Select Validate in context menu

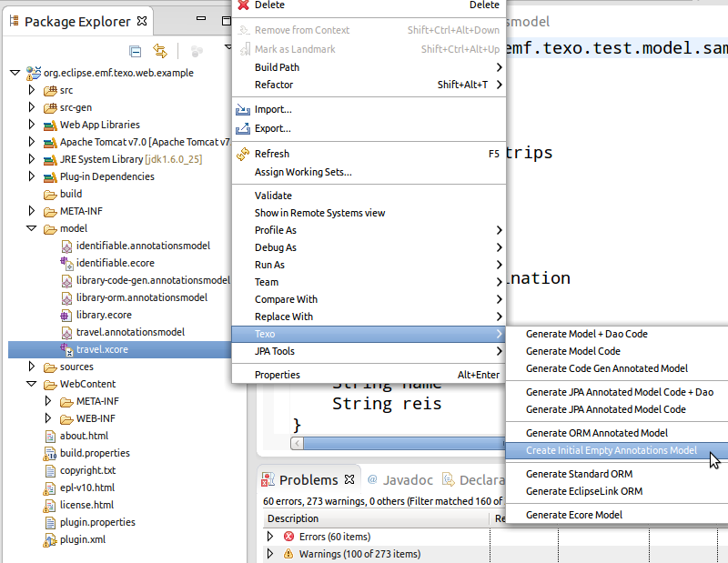tap(369, 196)
